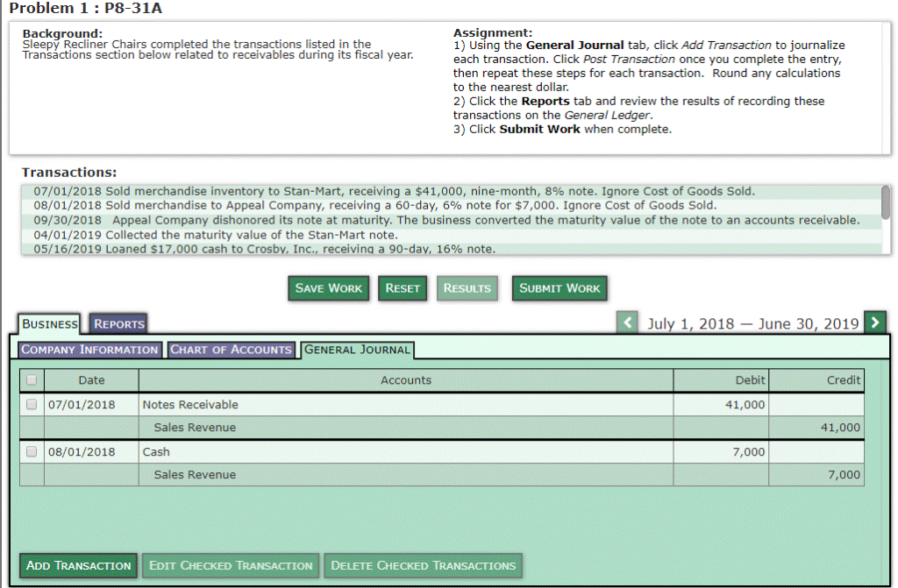Click Submit Work to finish the assignment
This screenshot has height=588, width=898.
(x=559, y=287)
